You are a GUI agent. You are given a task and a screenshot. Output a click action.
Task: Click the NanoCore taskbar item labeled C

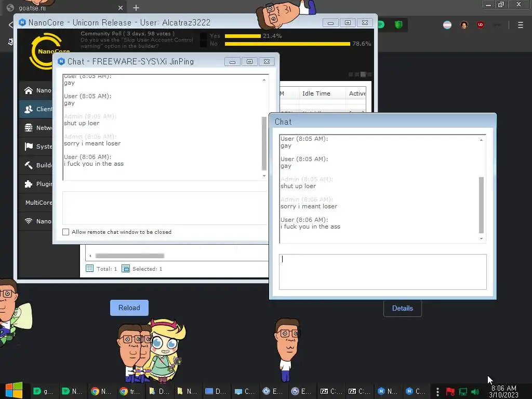click(416, 391)
